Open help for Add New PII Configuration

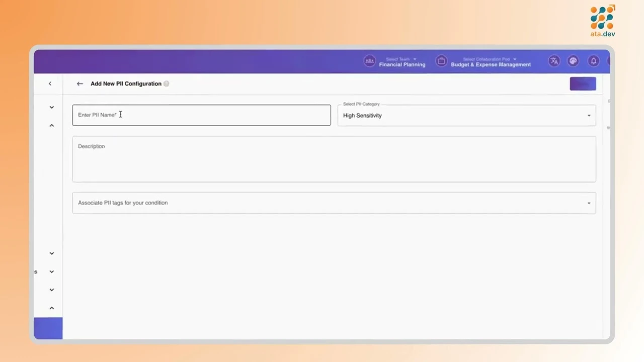coord(166,83)
